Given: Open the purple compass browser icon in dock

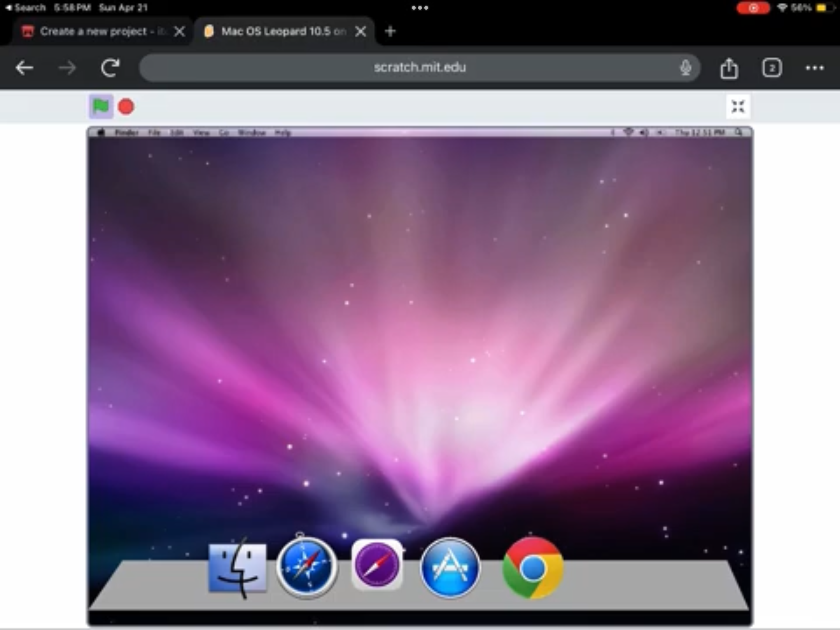Looking at the screenshot, I should click(x=377, y=564).
